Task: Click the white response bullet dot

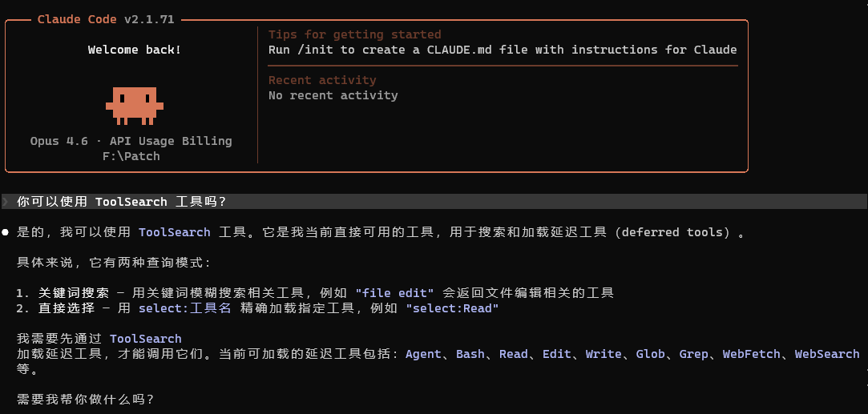Action: pyautogui.click(x=6, y=233)
